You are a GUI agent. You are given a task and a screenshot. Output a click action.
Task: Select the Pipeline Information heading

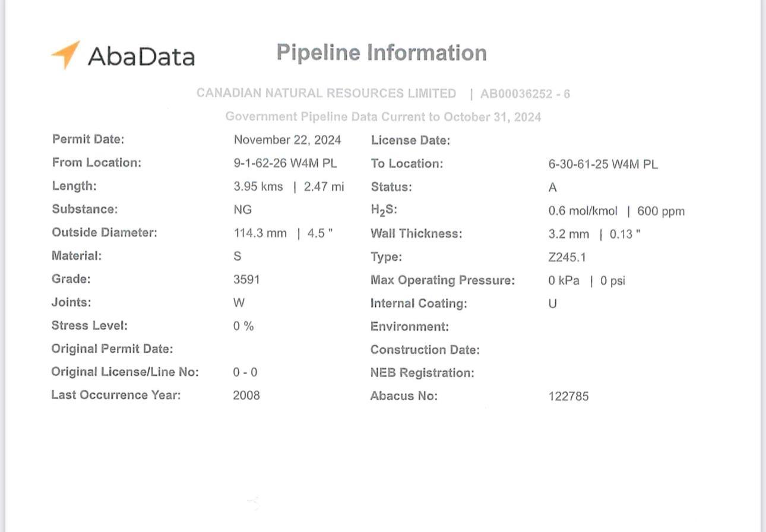tap(382, 53)
